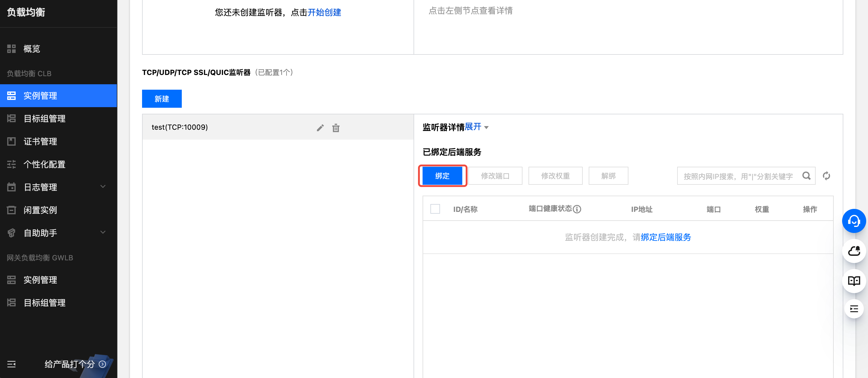Screen dimensions: 868x378
Task: Refresh the bound backend services list
Action: pos(826,176)
